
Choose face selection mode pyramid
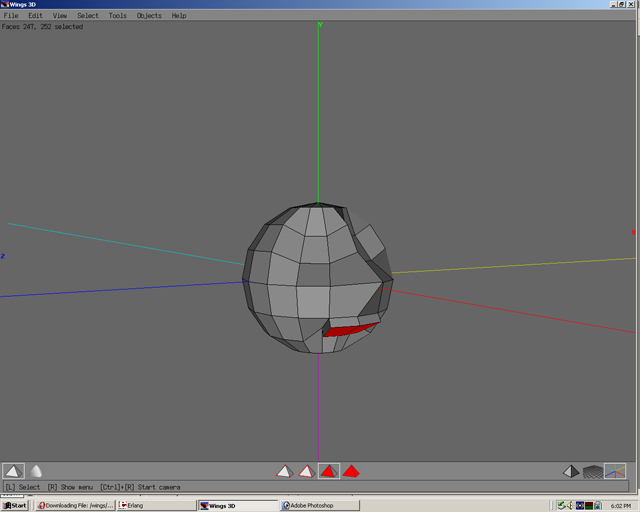[328, 471]
